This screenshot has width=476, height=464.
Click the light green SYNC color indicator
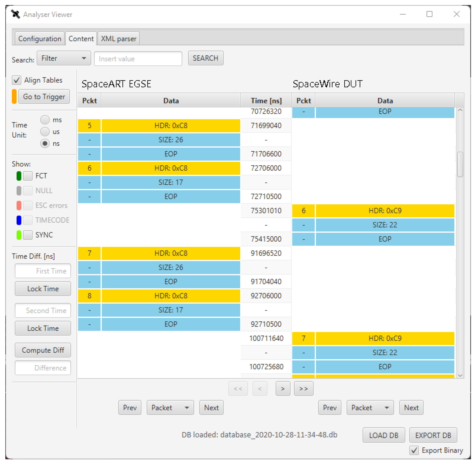(19, 235)
